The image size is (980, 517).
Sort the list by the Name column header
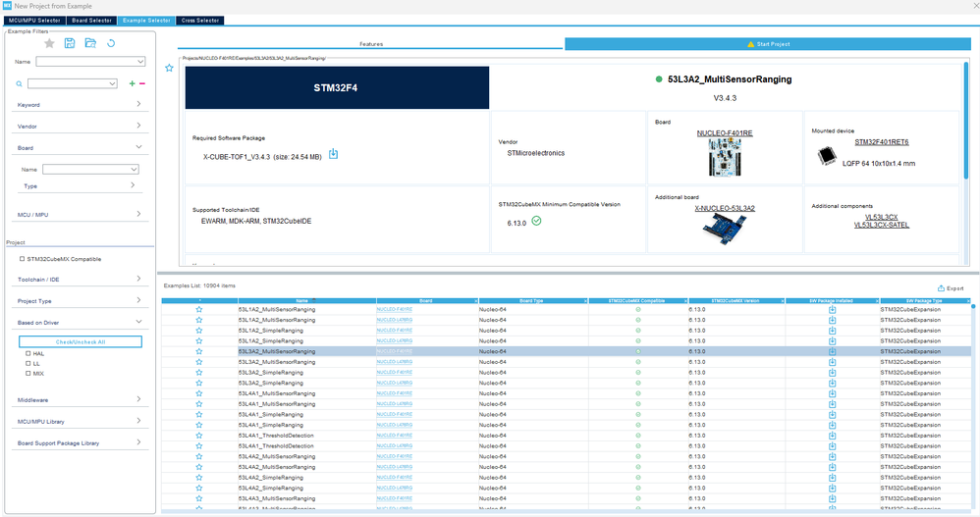click(x=301, y=301)
